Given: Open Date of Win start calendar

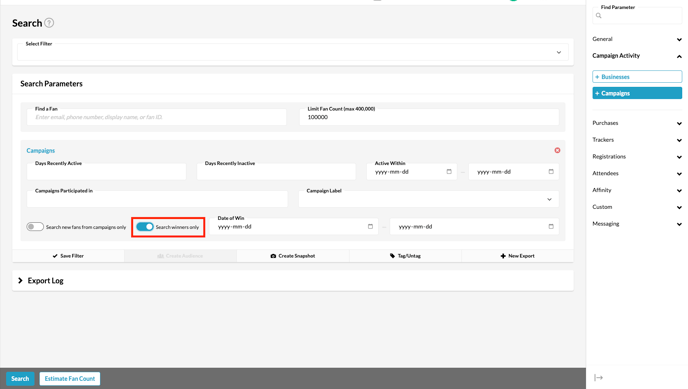Looking at the screenshot, I should (370, 226).
